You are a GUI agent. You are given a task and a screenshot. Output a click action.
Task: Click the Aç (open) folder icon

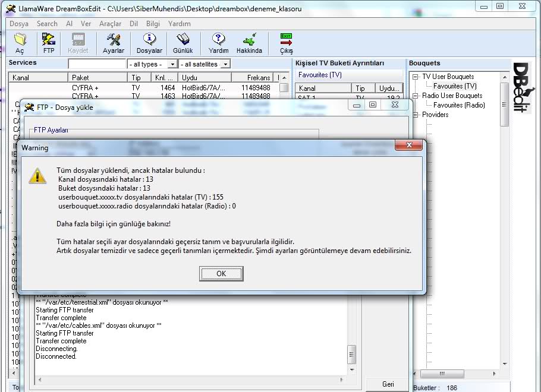20,39
